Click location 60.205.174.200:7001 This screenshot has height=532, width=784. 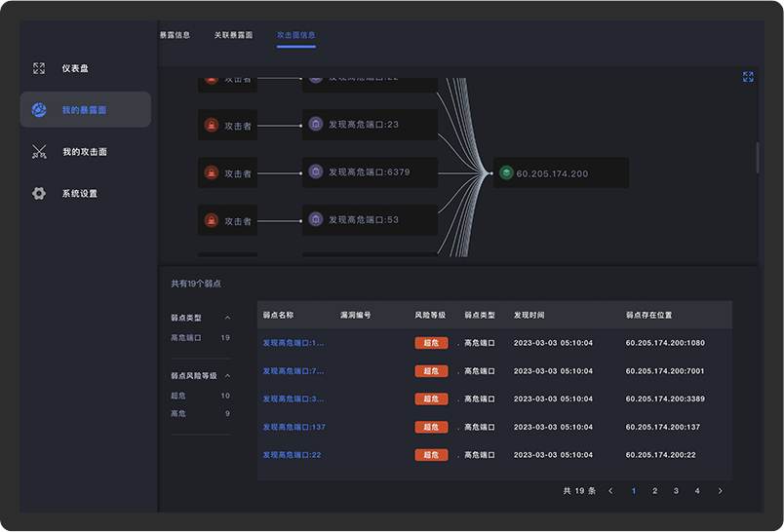click(665, 371)
